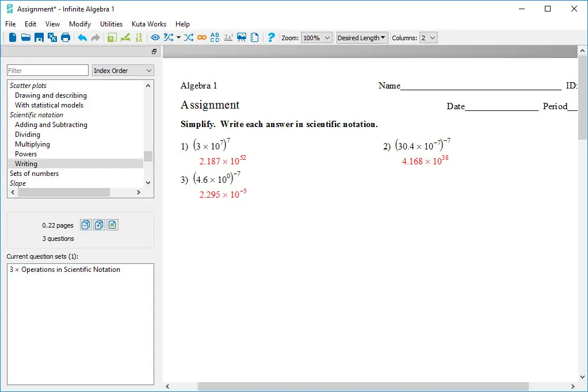
Task: Click the red answer 2.187 × 10⁵²
Action: click(x=223, y=160)
